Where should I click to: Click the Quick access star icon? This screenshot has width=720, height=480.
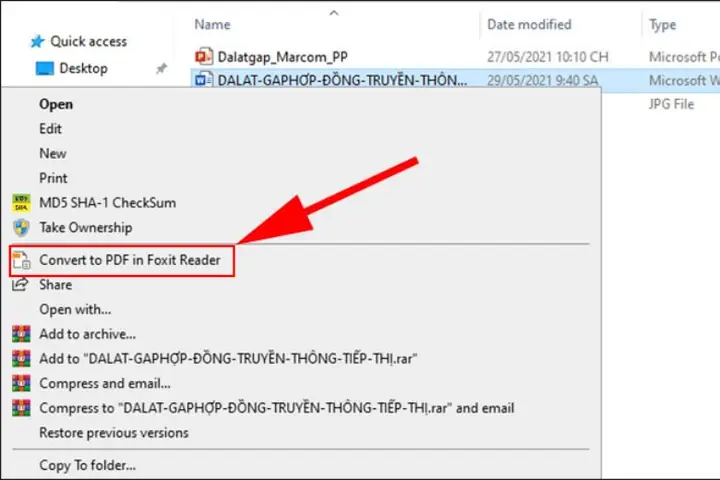click(37, 42)
